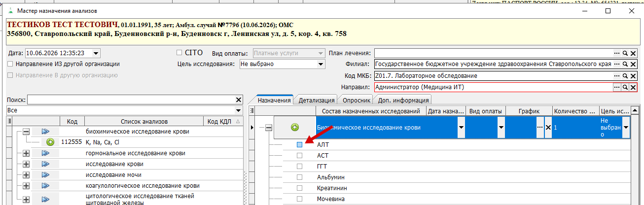This screenshot has height=205, width=644.
Task: Click the График column header
Action: click(529, 111)
